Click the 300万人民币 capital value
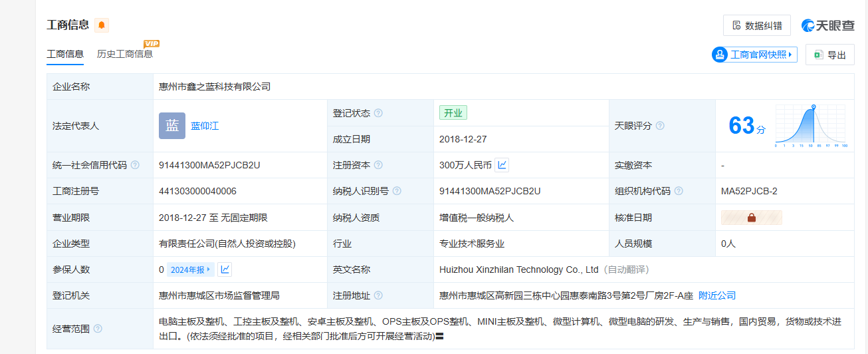The image size is (868, 354). tap(465, 165)
